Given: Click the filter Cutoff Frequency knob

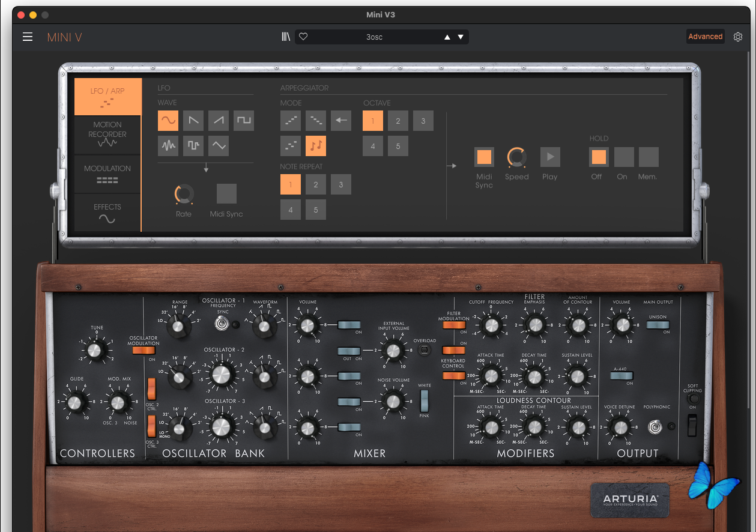Looking at the screenshot, I should (x=491, y=325).
